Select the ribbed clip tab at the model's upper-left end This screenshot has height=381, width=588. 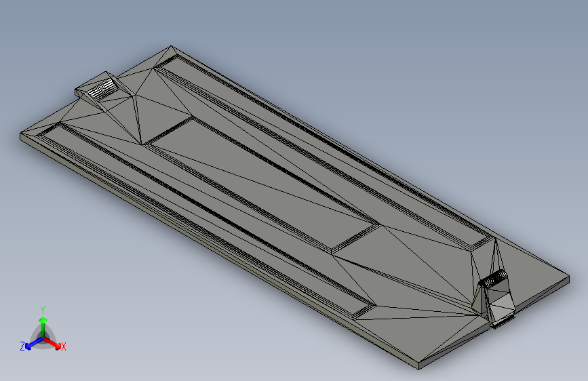(102, 89)
